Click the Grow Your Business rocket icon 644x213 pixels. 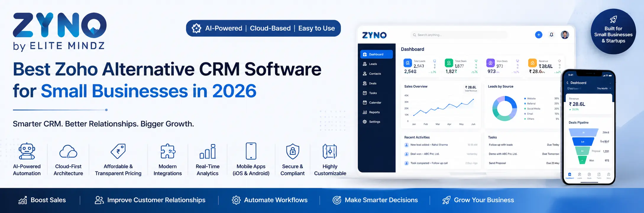coord(446,200)
